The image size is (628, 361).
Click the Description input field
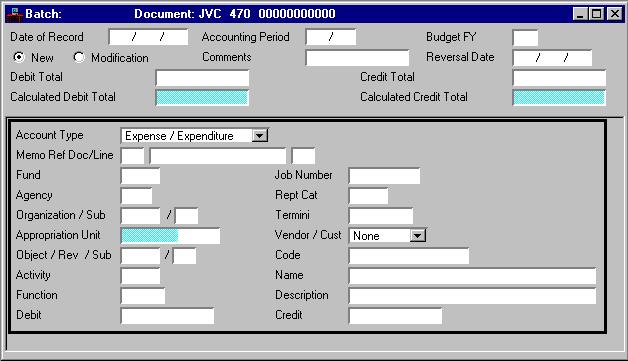[x=473, y=296]
